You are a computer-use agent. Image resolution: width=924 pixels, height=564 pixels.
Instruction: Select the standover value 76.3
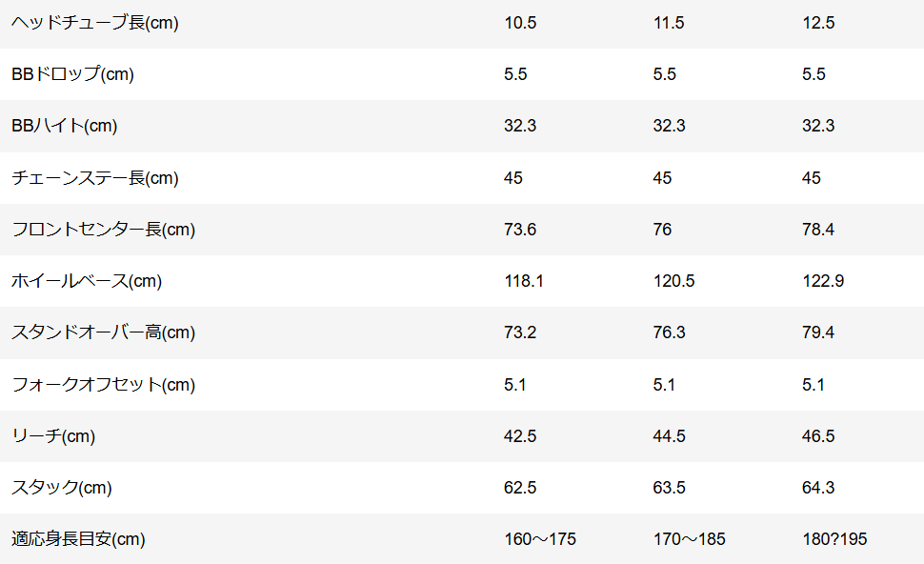click(670, 332)
